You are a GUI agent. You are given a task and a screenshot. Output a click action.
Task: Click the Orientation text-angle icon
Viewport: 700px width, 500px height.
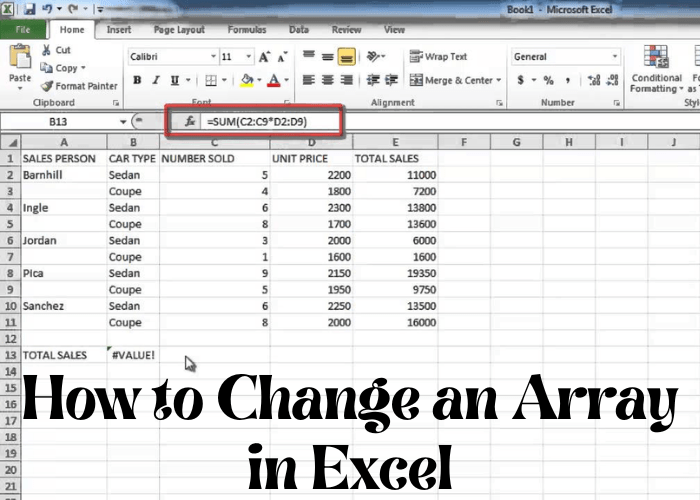373,56
